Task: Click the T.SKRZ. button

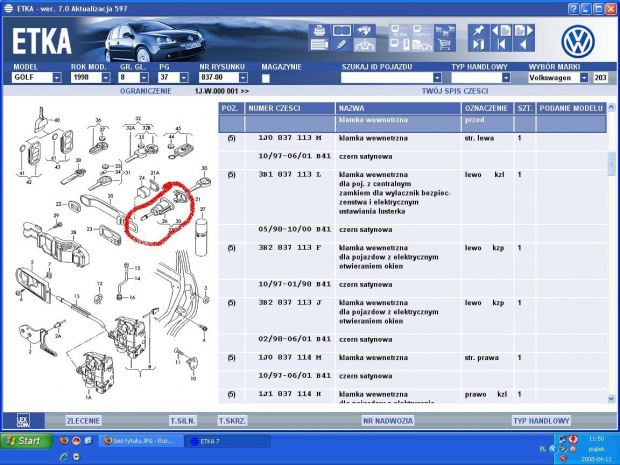Action: pyautogui.click(x=232, y=421)
